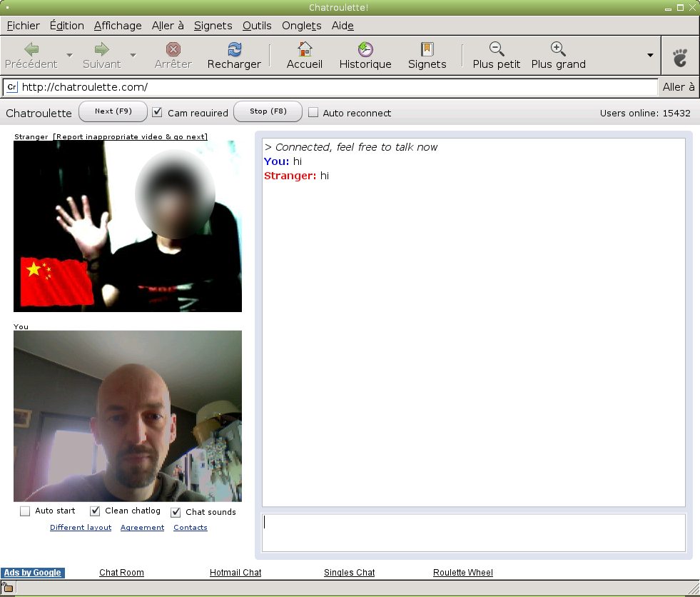
Task: Open the Contacts link
Action: tap(191, 527)
